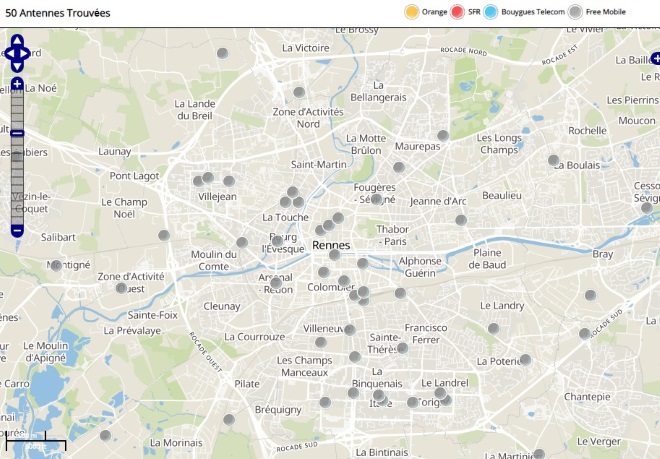Select antenna marker at La Poterie
Image resolution: width=660 pixels, height=459 pixels.
pyautogui.click(x=525, y=360)
